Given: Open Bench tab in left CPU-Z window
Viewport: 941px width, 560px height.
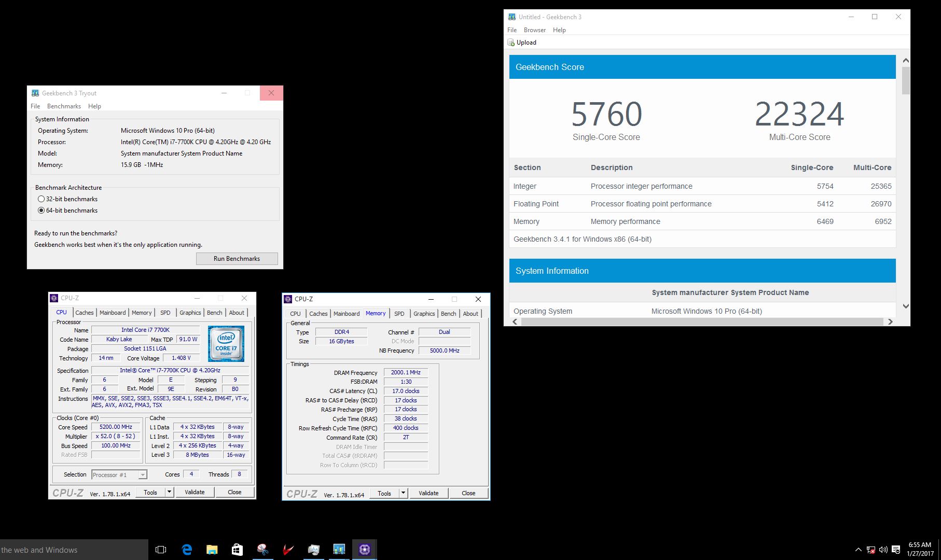Looking at the screenshot, I should click(x=215, y=313).
